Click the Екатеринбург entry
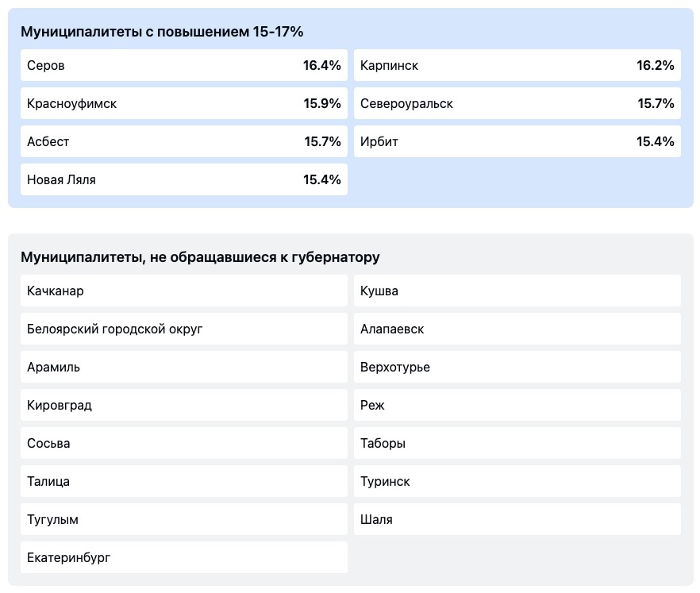700x593 pixels. (x=183, y=558)
